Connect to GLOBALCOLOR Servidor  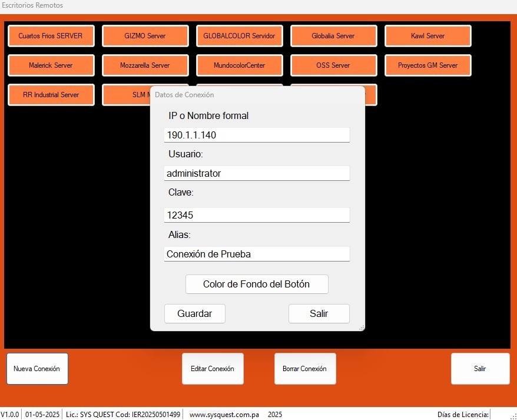click(x=239, y=36)
